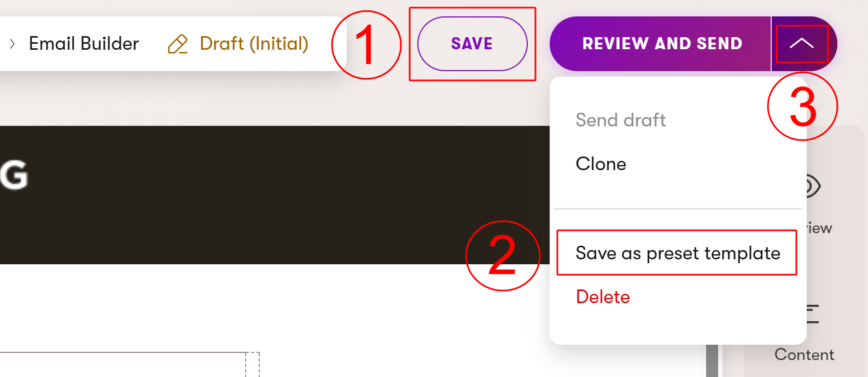Choose Save as preset template from the menu

point(678,253)
